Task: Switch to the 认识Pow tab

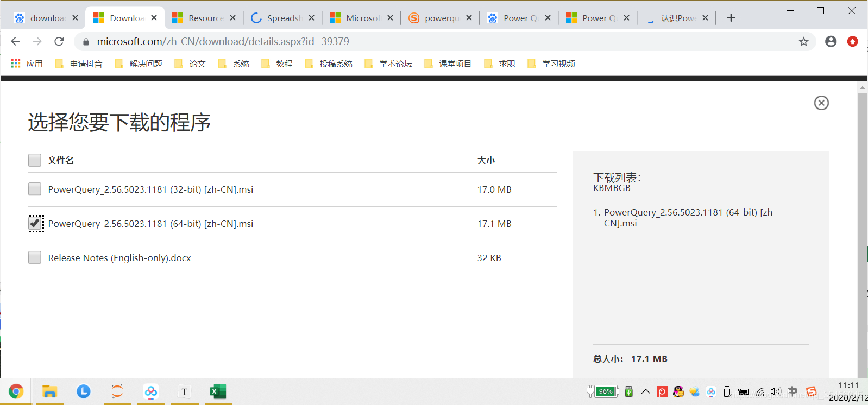Action: pyautogui.click(x=676, y=18)
